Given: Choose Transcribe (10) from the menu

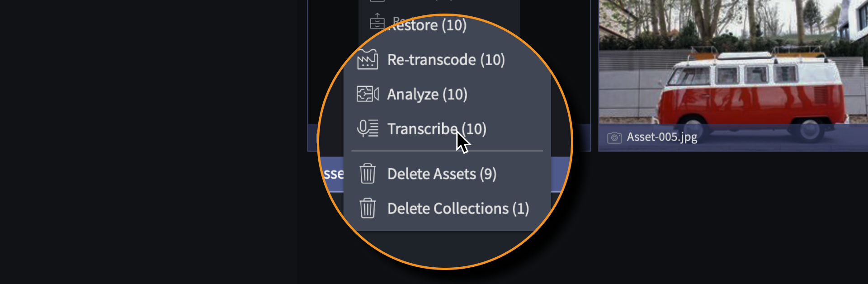Looking at the screenshot, I should point(437,129).
